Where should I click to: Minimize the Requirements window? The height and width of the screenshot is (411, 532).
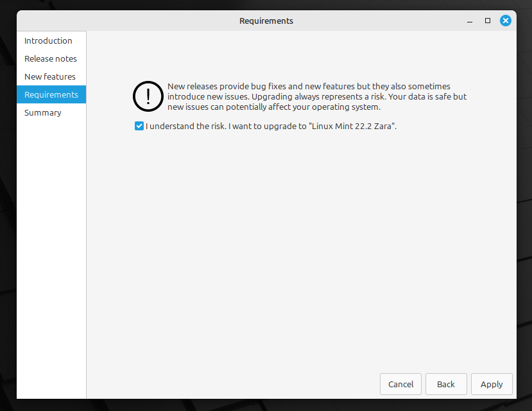(469, 21)
